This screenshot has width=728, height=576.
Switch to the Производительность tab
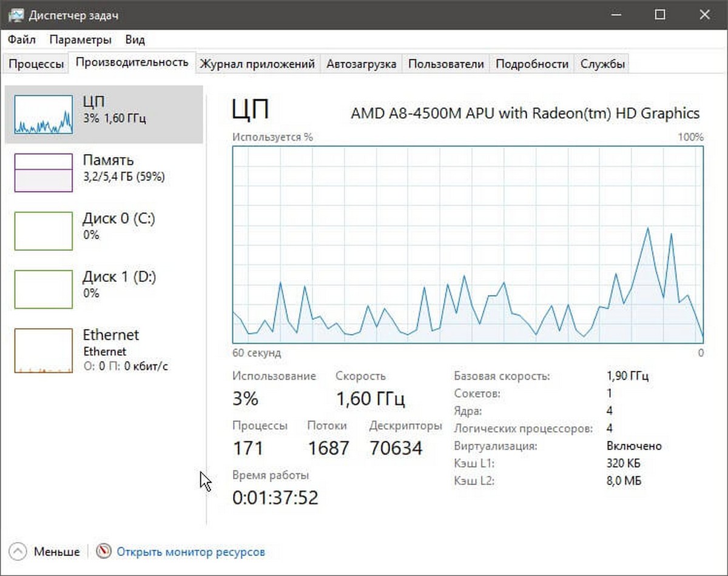coord(132,62)
